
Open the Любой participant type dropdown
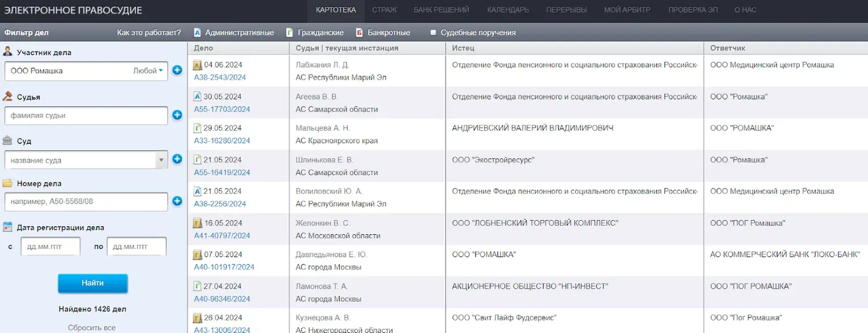[148, 71]
